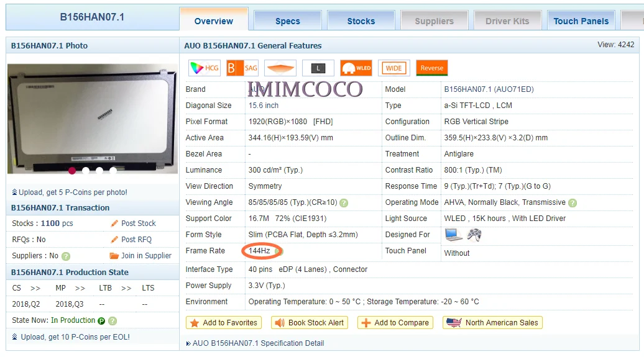
Task: Click the Slim (PCBA Flat) form style value
Action: [x=303, y=235]
